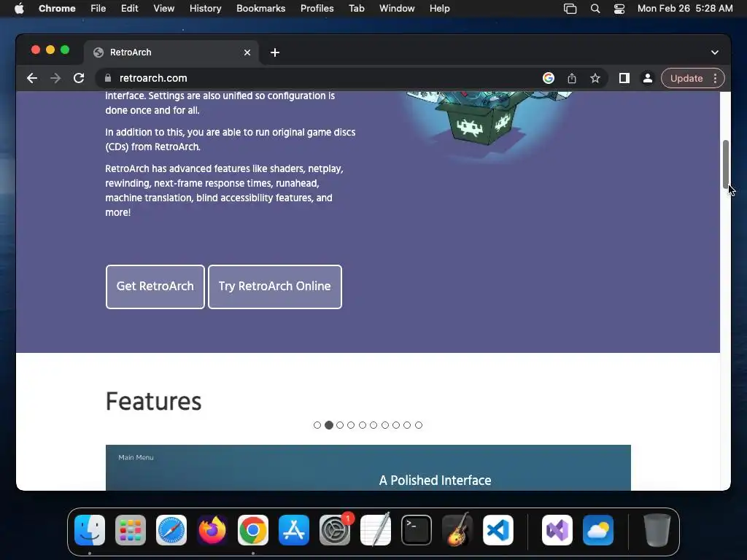This screenshot has height=560, width=747.
Task: Click the forward navigation arrow
Action: click(x=55, y=78)
